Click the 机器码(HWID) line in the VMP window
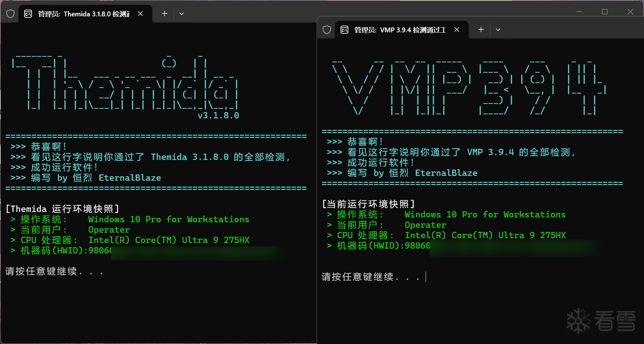 tap(378, 246)
